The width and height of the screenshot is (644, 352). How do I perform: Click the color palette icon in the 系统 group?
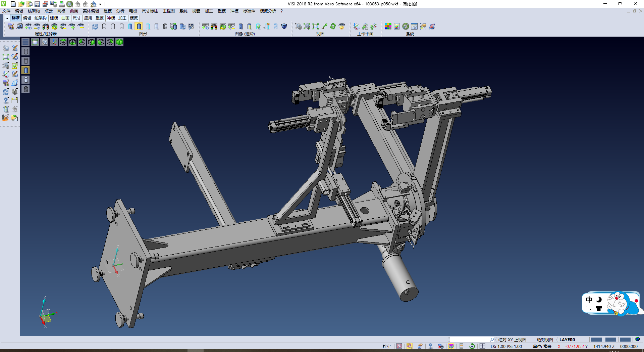388,26
